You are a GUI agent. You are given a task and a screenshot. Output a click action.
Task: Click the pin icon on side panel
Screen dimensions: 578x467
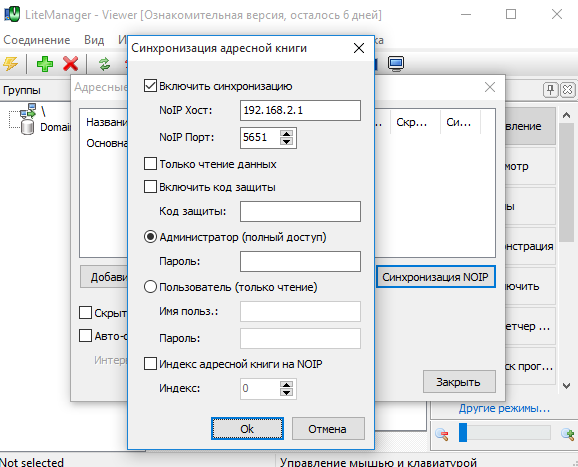click(550, 90)
